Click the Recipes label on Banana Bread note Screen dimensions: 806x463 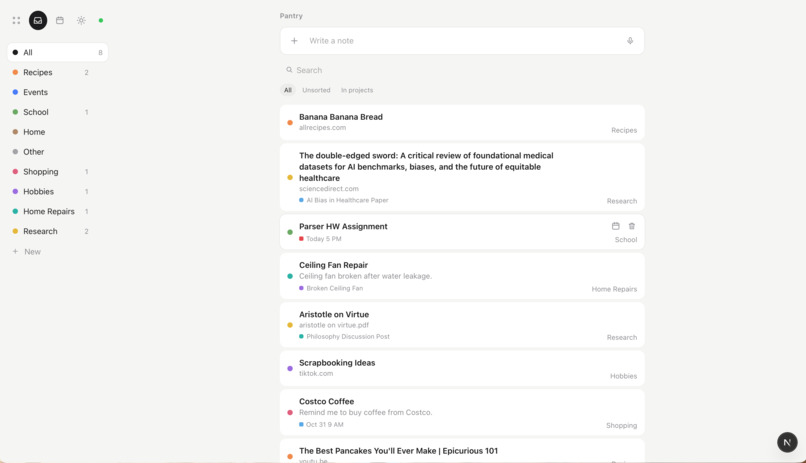point(624,131)
